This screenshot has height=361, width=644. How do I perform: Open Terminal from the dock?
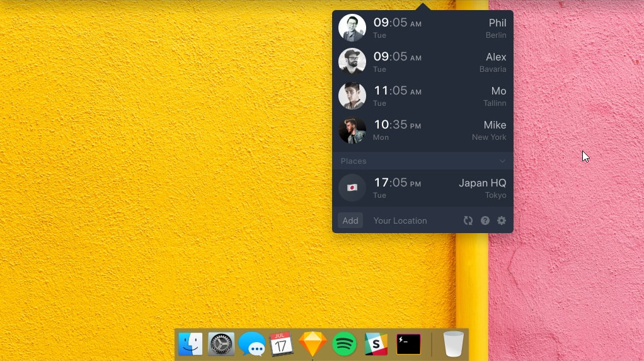(x=408, y=344)
